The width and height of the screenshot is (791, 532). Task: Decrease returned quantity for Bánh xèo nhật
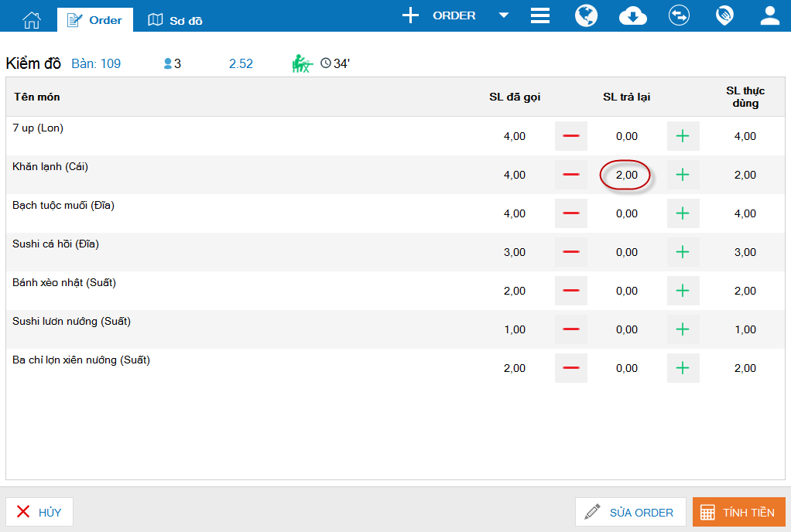point(571,291)
